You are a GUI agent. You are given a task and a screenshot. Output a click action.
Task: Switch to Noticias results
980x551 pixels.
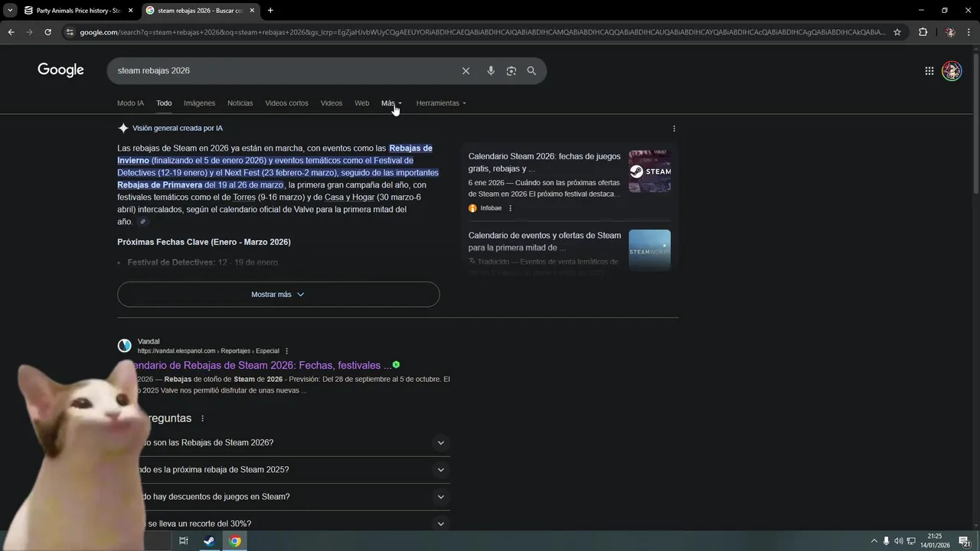coord(240,103)
